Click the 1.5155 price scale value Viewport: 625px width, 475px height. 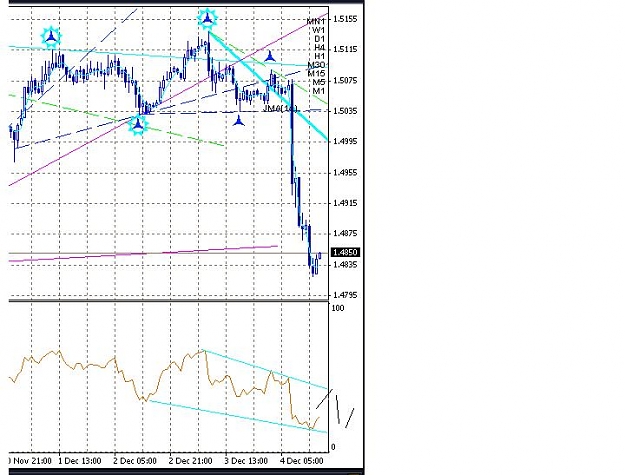[345, 19]
